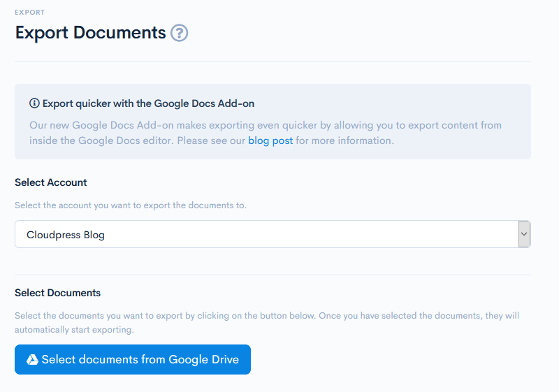Click the Google Drive icon on the blue button
Screen dimensions: 559x392
[x=32, y=359]
